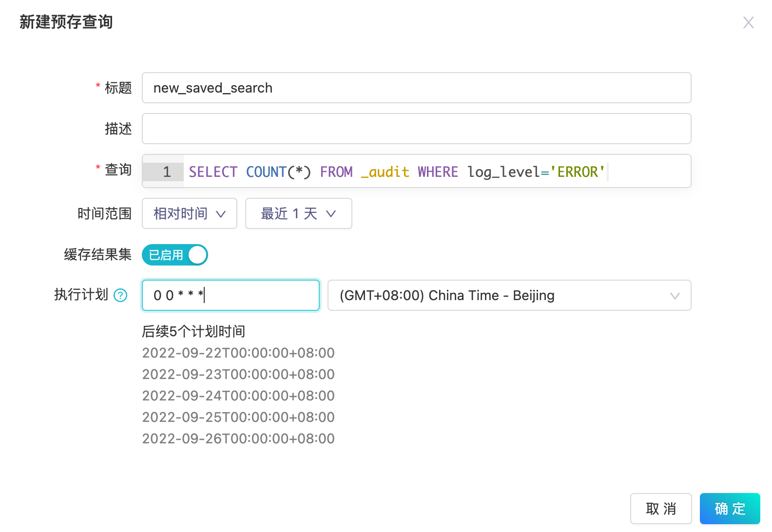This screenshot has width=772, height=532.
Task: Focus the empty 描述 input field
Action: pos(417,129)
